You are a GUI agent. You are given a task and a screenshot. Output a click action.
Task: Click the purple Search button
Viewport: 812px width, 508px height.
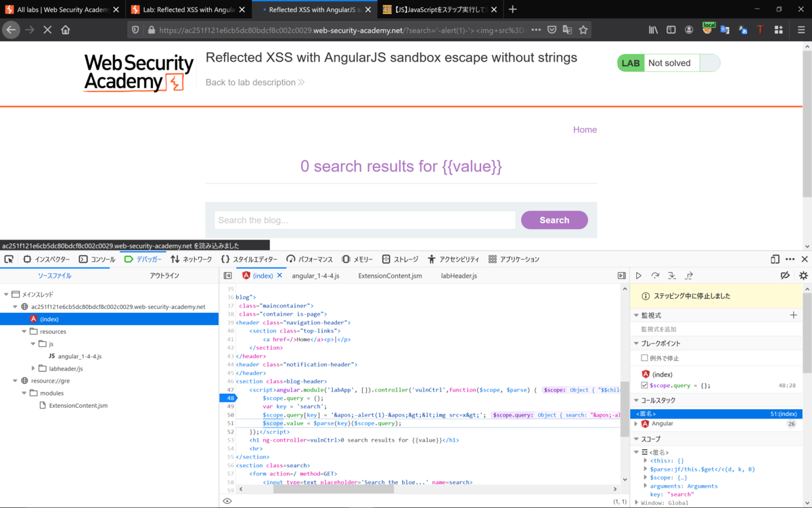554,220
